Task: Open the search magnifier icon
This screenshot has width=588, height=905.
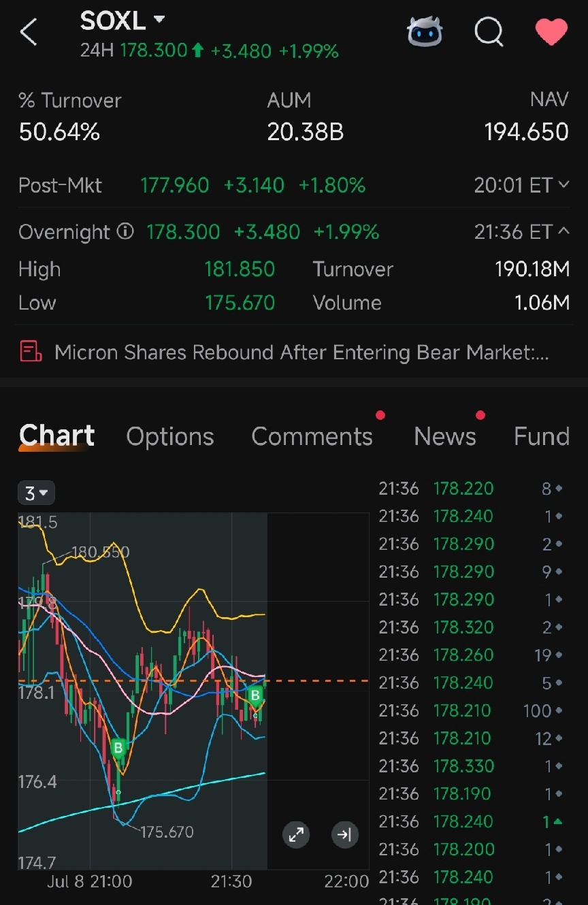Action: [489, 31]
